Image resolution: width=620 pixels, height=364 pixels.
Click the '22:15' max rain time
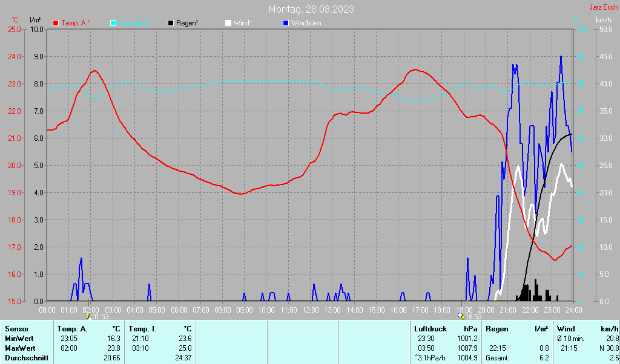point(498,349)
